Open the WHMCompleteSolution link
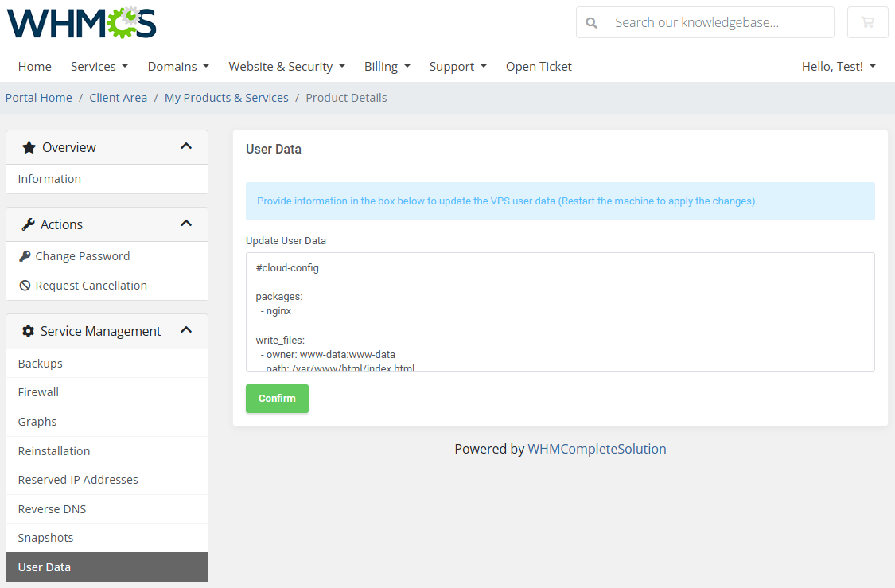Image resolution: width=895 pixels, height=588 pixels. pyautogui.click(x=597, y=449)
